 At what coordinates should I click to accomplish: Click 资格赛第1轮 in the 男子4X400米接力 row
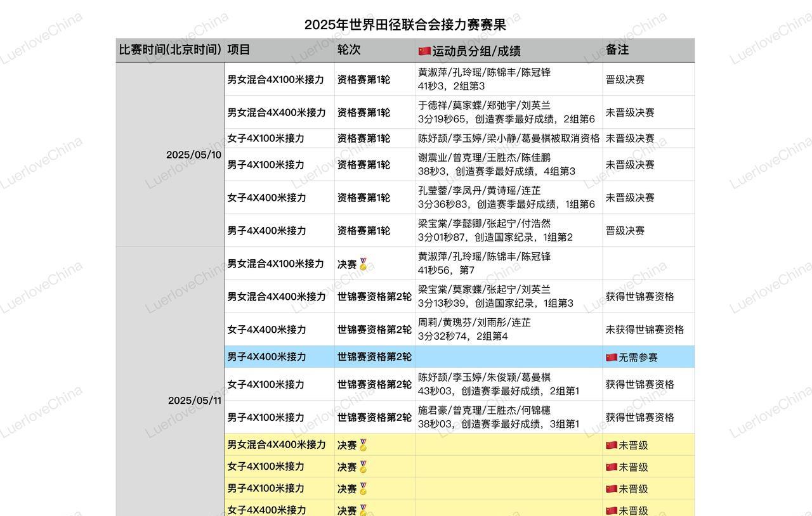(x=363, y=230)
